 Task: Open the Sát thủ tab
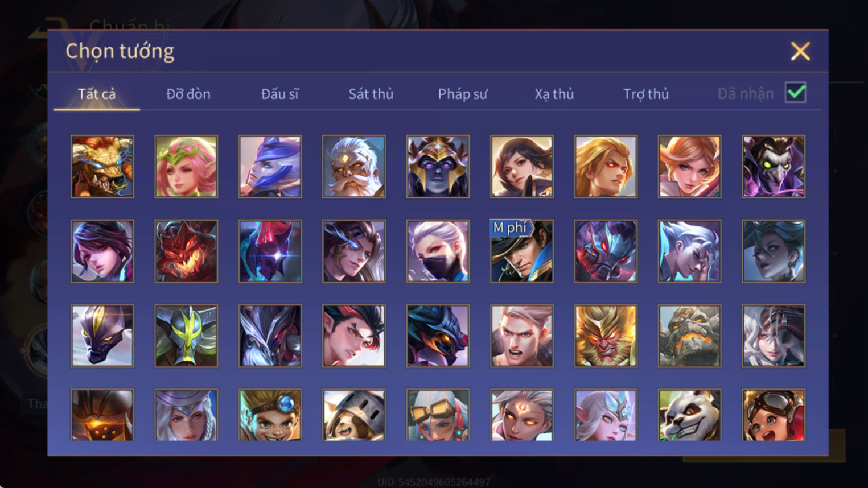point(371,94)
